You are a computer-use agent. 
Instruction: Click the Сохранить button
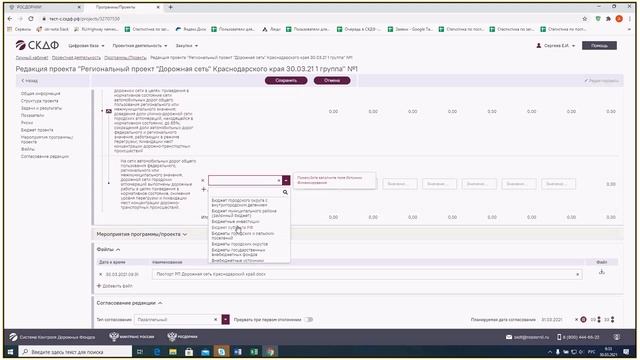(x=286, y=80)
